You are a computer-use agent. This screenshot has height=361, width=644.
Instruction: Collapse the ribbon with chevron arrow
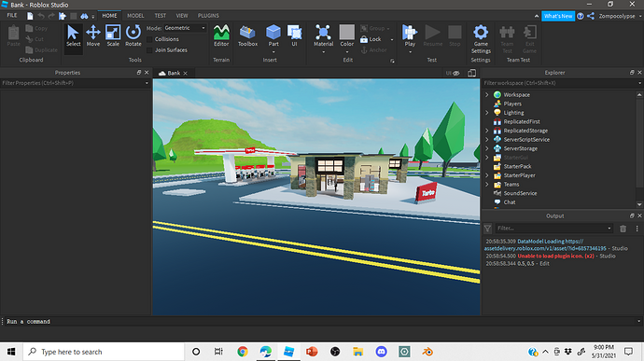537,16
